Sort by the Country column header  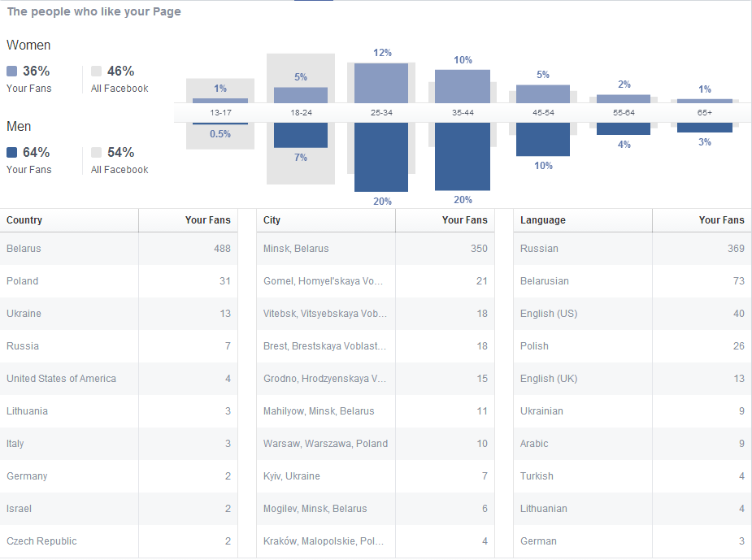pyautogui.click(x=24, y=220)
